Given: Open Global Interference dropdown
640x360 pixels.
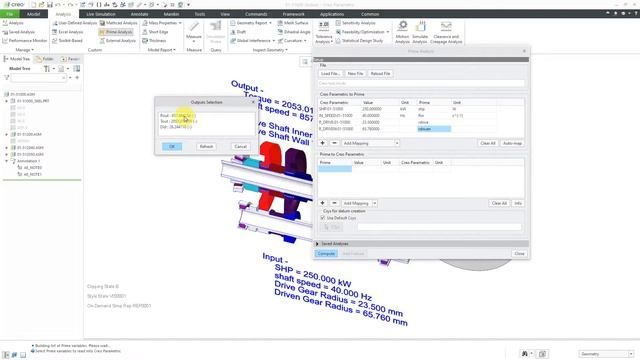Looking at the screenshot, I should pos(252,41).
